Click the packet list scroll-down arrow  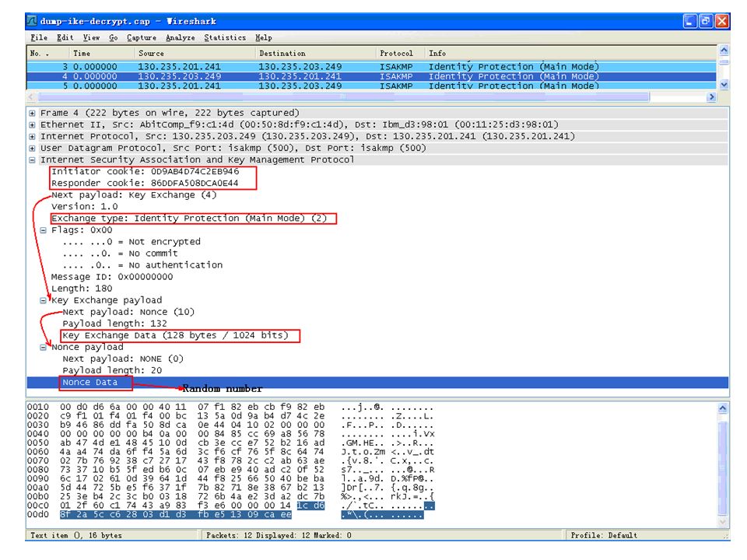(x=724, y=85)
